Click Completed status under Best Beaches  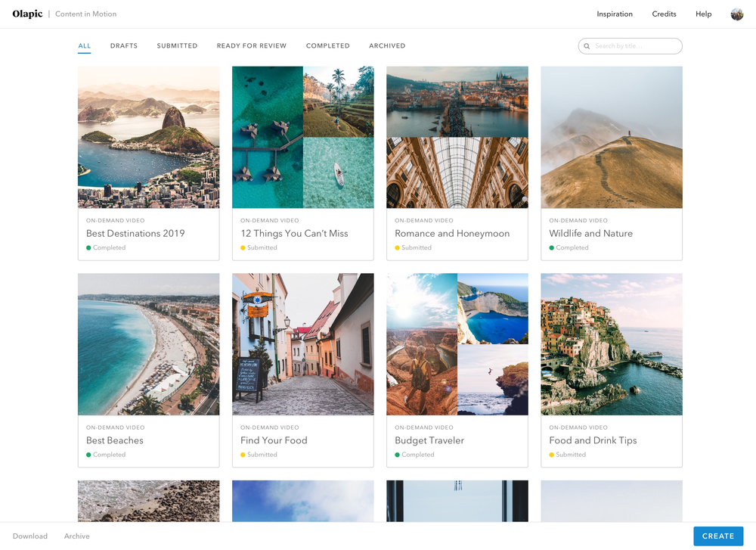[106, 455]
